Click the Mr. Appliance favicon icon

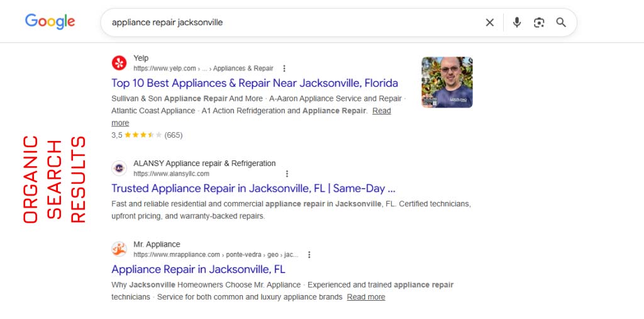119,249
